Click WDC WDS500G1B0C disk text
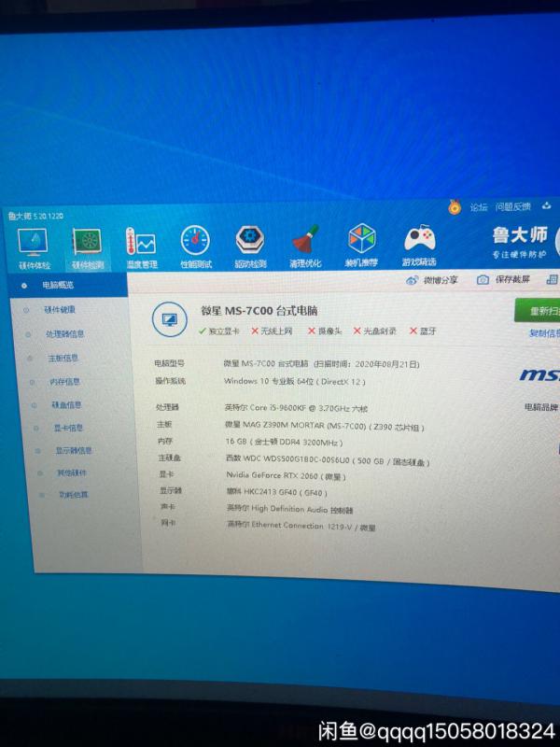 328,461
